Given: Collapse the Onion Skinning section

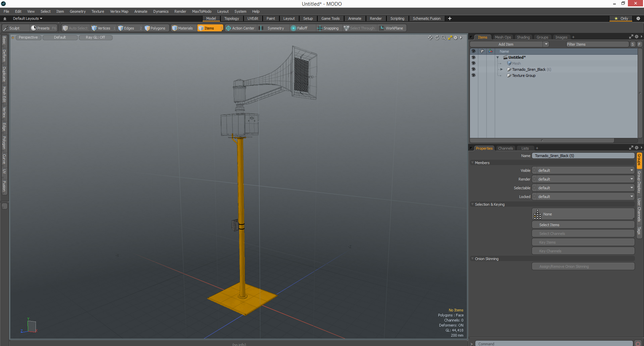Looking at the screenshot, I should (473, 259).
